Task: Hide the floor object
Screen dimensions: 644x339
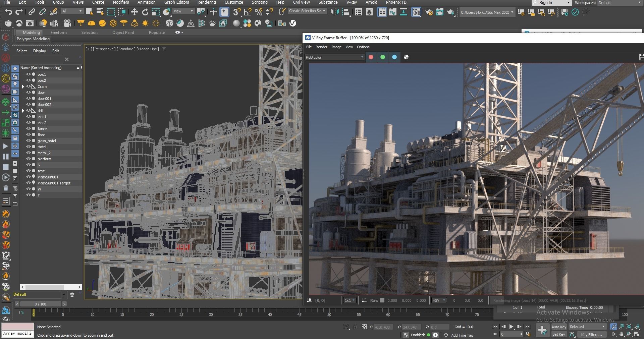Action: 29,135
